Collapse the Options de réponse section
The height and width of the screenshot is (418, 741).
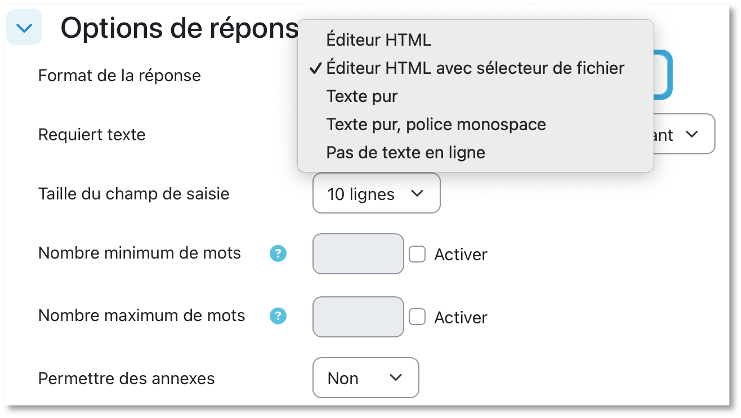point(26,29)
